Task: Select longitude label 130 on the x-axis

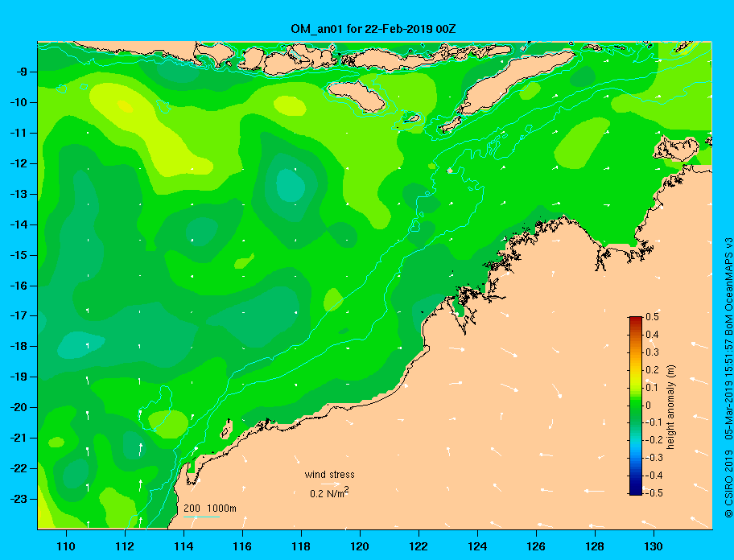Action: tap(654, 546)
